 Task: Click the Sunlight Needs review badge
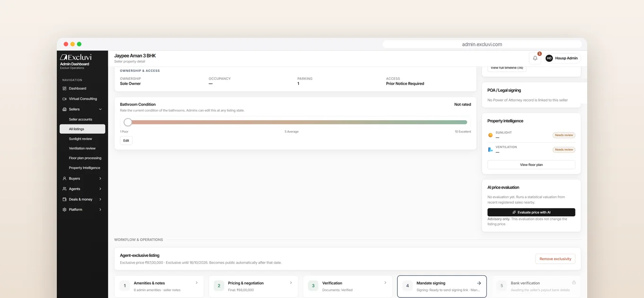563,135
